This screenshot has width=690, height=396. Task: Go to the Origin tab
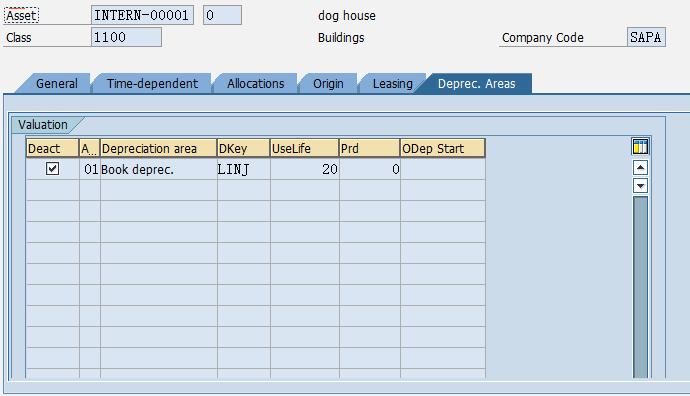click(328, 84)
